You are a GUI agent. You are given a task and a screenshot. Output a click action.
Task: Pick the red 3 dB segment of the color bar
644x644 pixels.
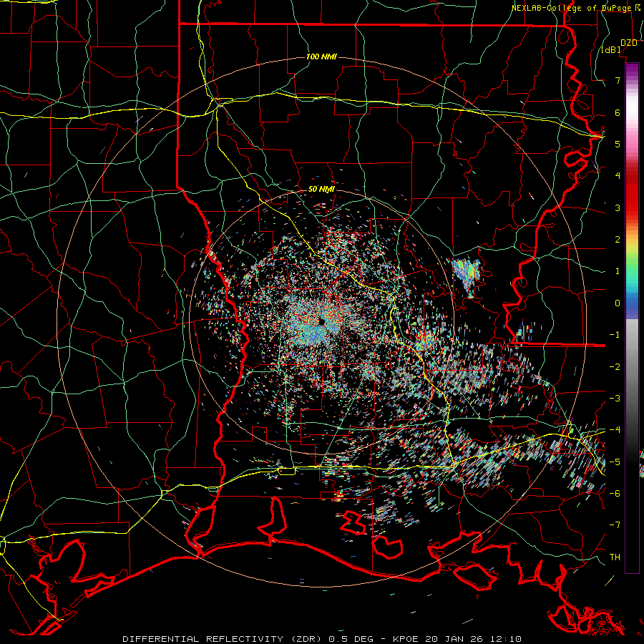tap(632, 208)
